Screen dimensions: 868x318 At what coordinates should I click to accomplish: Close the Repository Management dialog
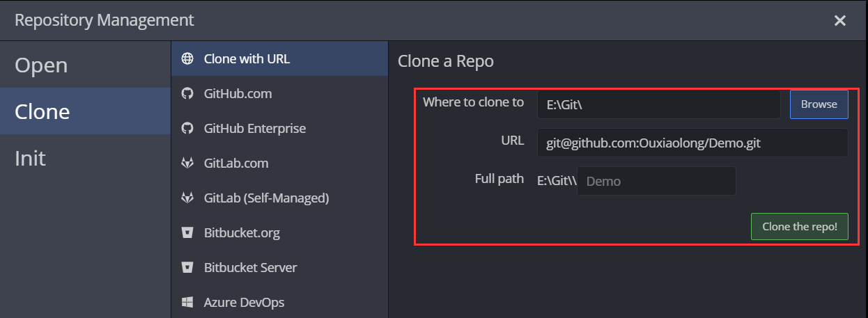point(840,20)
